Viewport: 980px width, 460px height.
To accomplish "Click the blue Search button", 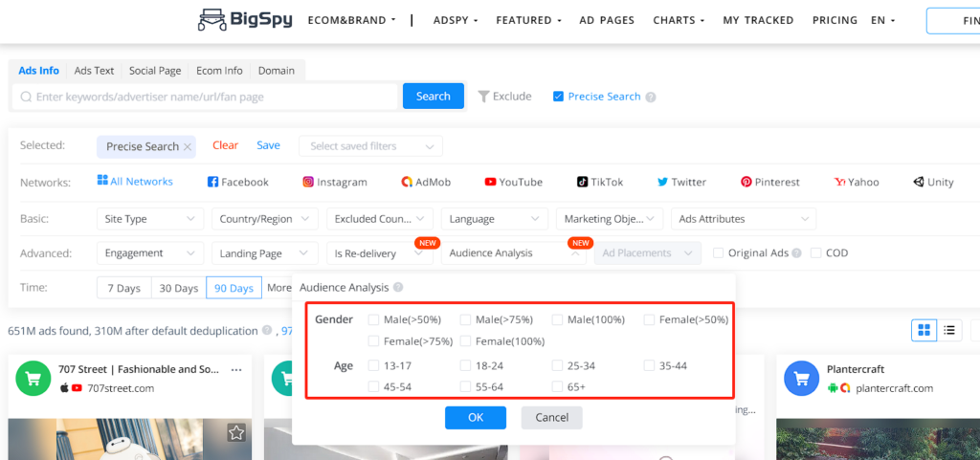I will pyautogui.click(x=434, y=97).
